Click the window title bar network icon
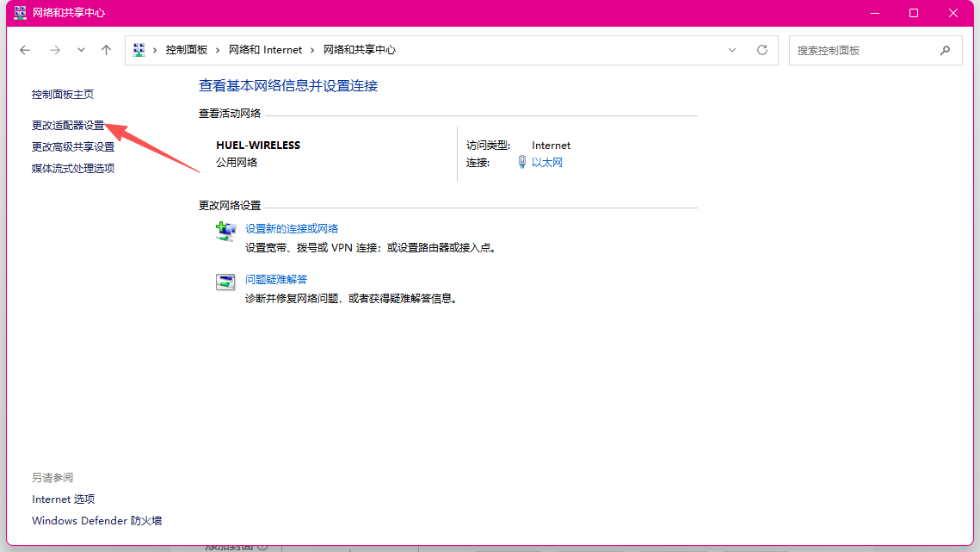The image size is (980, 552). 20,13
